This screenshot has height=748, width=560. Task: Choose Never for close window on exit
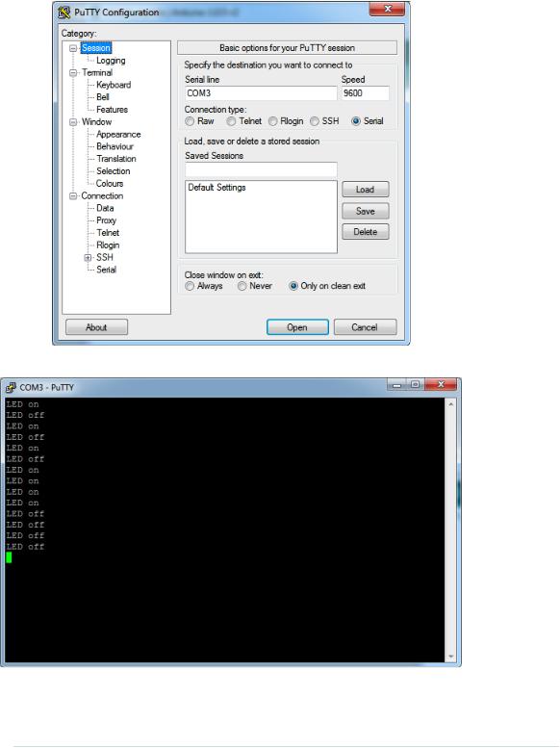coord(242,286)
